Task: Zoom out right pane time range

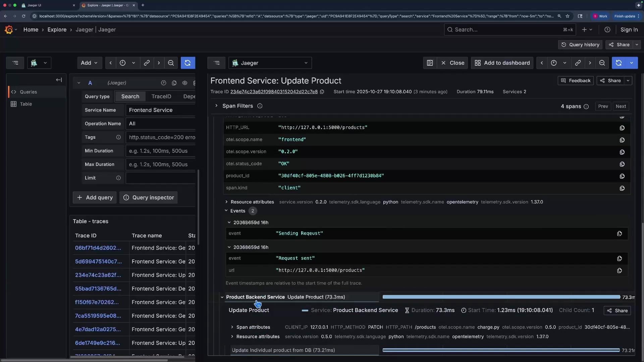Action: point(602,63)
